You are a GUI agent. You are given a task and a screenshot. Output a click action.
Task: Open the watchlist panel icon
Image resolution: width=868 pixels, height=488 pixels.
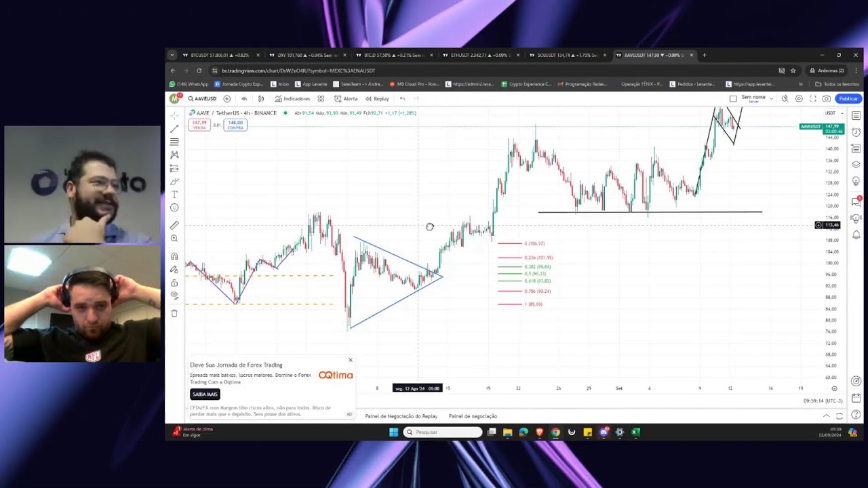point(856,116)
